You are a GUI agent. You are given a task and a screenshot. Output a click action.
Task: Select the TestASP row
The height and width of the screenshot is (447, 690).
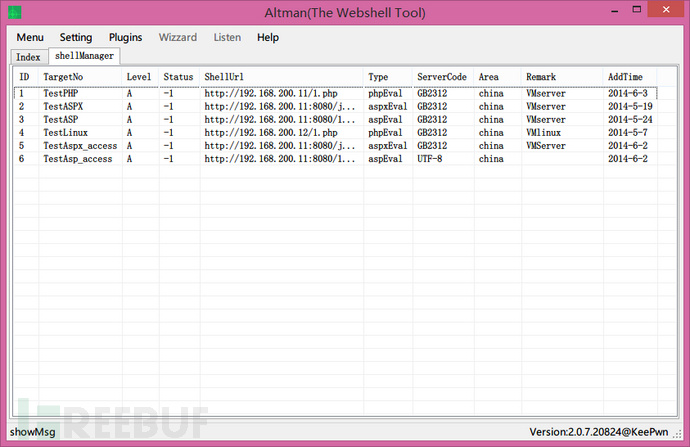click(335, 120)
